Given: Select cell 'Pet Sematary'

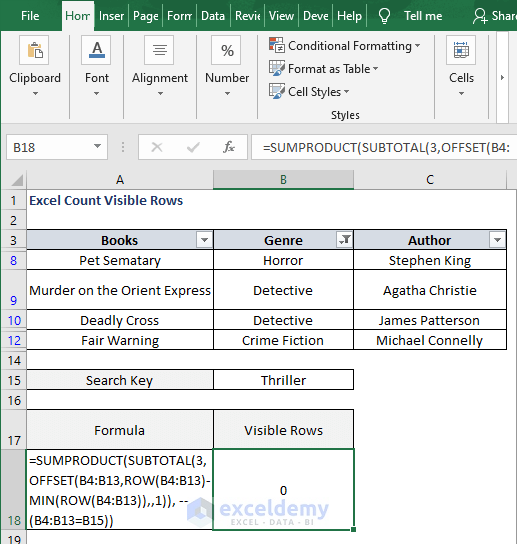Looking at the screenshot, I should (120, 260).
